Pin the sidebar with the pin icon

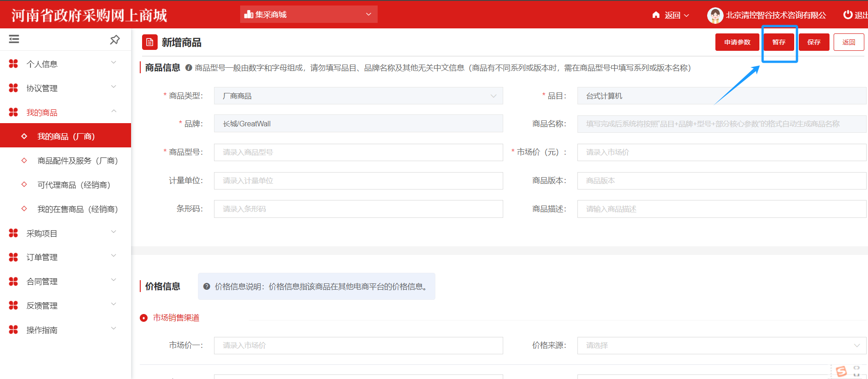pos(115,40)
